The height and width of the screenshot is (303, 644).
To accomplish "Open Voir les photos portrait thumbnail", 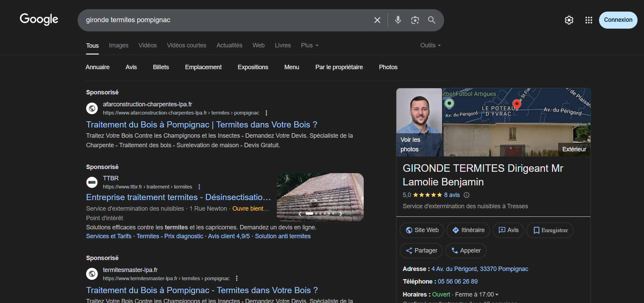I will [x=419, y=122].
